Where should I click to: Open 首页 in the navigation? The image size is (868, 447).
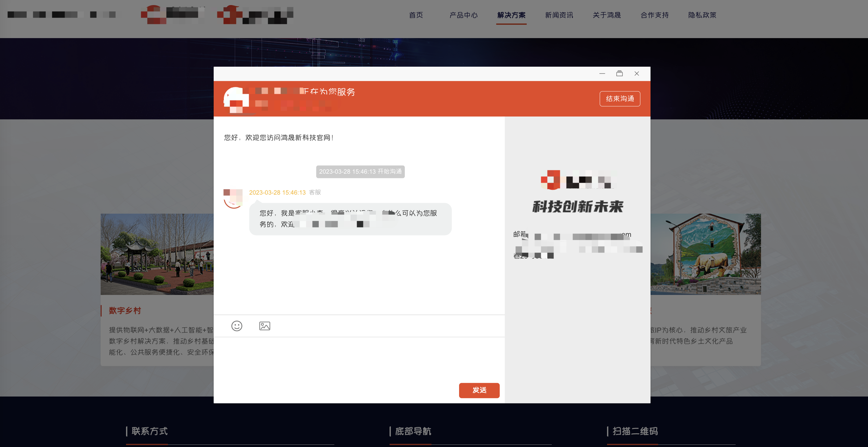click(x=416, y=15)
